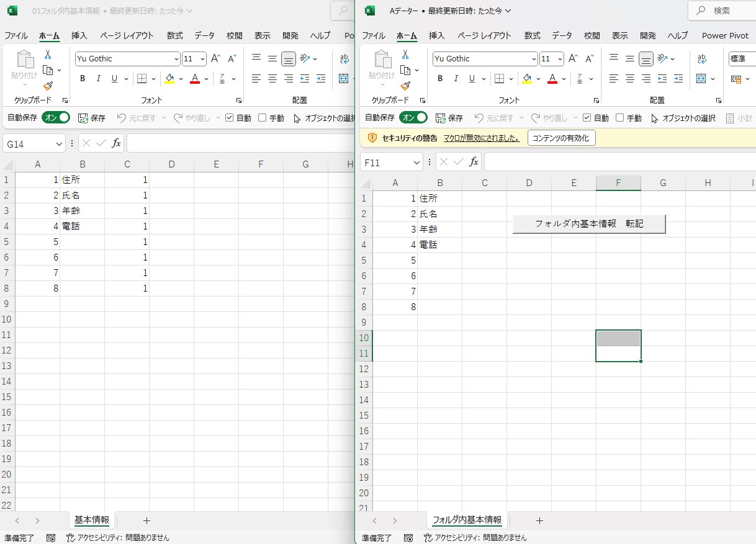
Task: Toggle Bold in the left window ribbon
Action: [82, 79]
